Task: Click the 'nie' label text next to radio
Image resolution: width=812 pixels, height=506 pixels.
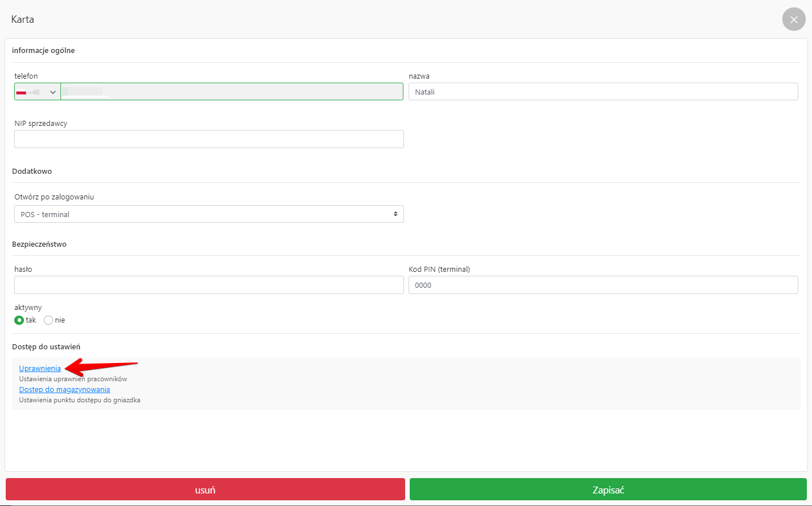Action: (60, 320)
